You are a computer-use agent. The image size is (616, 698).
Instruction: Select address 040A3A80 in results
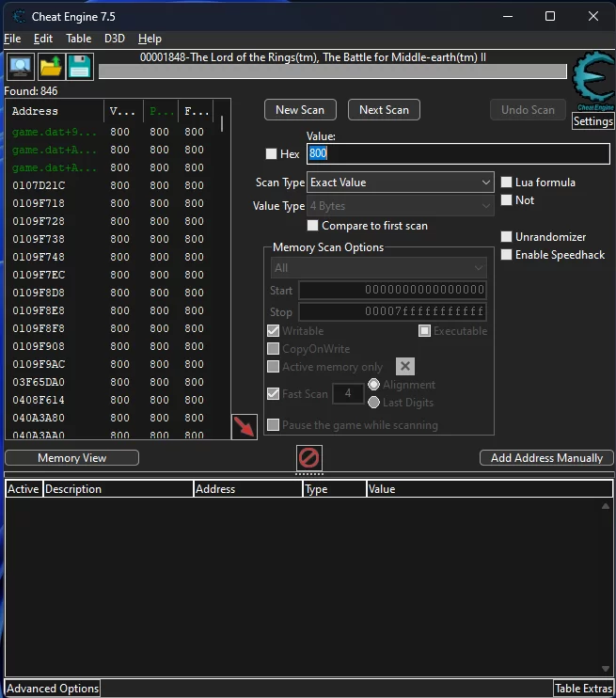click(x=39, y=418)
